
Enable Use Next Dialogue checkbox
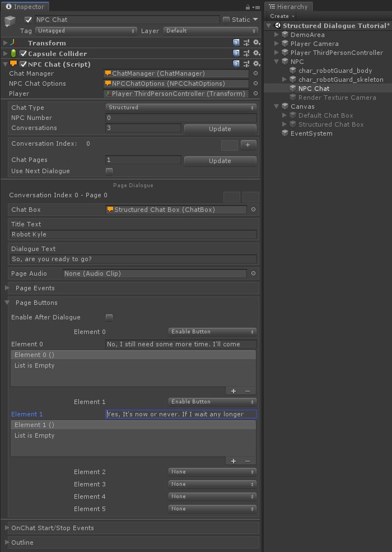(109, 171)
